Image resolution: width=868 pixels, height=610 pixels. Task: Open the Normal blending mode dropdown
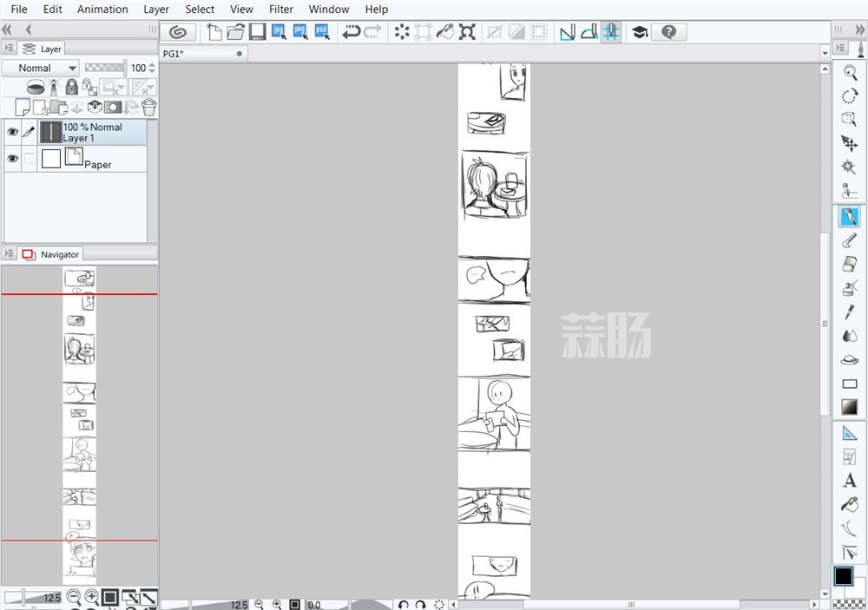click(41, 68)
